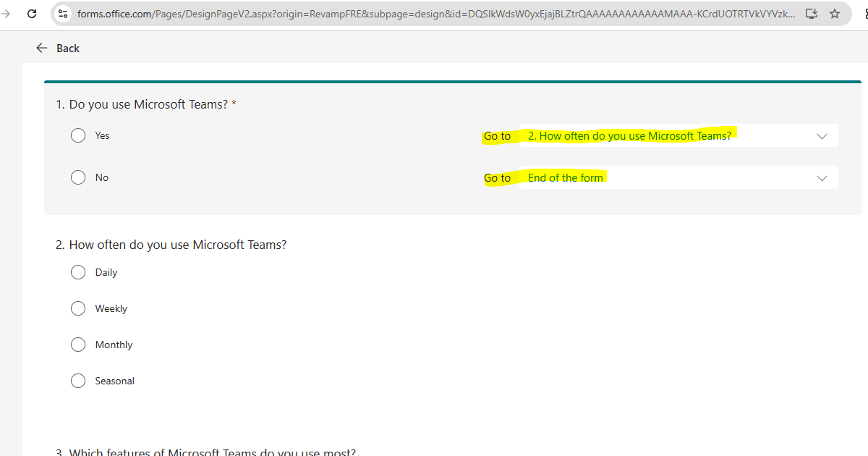Image resolution: width=868 pixels, height=456 pixels.
Task: Click question 3 'Which features of Microsoft Teams'
Action: coord(206,452)
